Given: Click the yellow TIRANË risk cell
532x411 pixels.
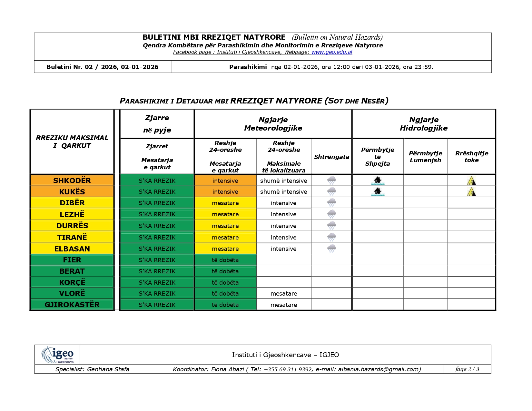Looking at the screenshot, I should tap(72, 237).
